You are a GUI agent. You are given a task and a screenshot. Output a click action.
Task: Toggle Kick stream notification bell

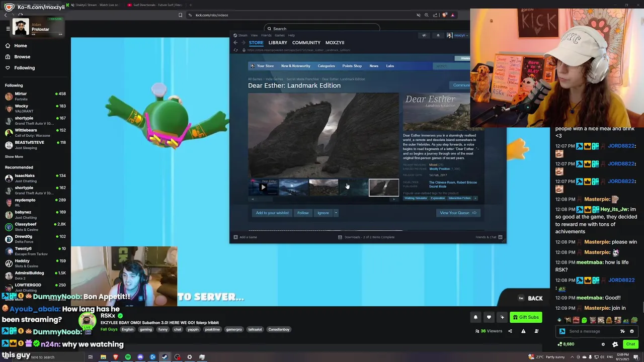pyautogui.click(x=475, y=317)
